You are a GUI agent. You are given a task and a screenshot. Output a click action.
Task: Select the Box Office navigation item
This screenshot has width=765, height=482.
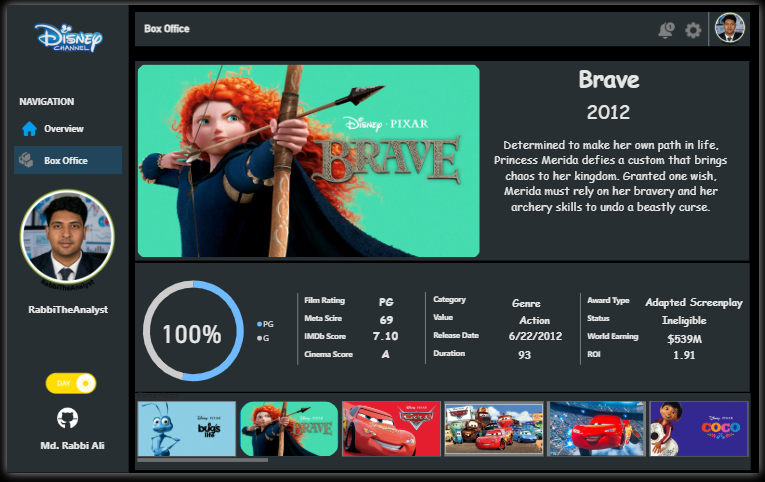tap(68, 160)
